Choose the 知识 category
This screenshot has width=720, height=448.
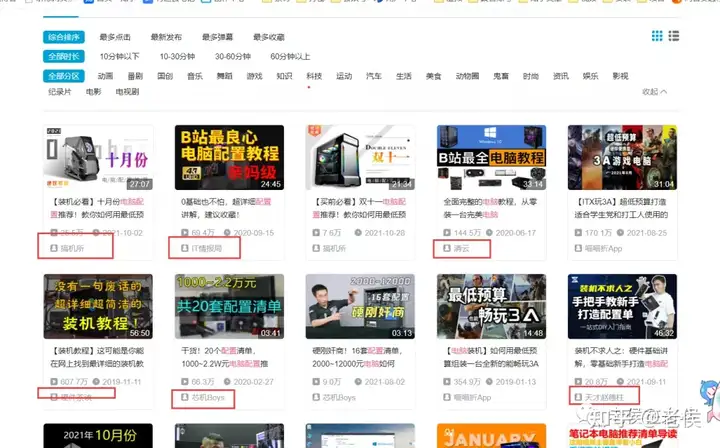click(x=284, y=76)
